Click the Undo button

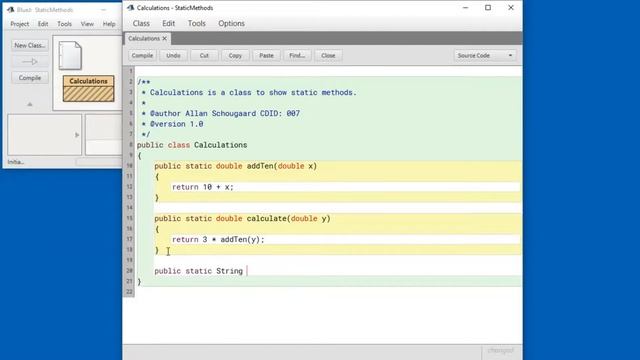click(x=173, y=56)
